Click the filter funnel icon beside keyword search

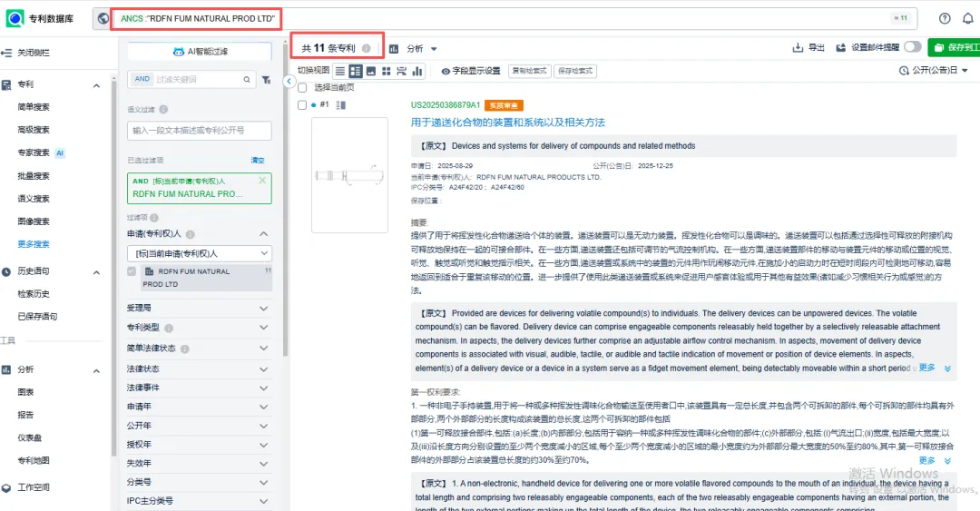266,80
